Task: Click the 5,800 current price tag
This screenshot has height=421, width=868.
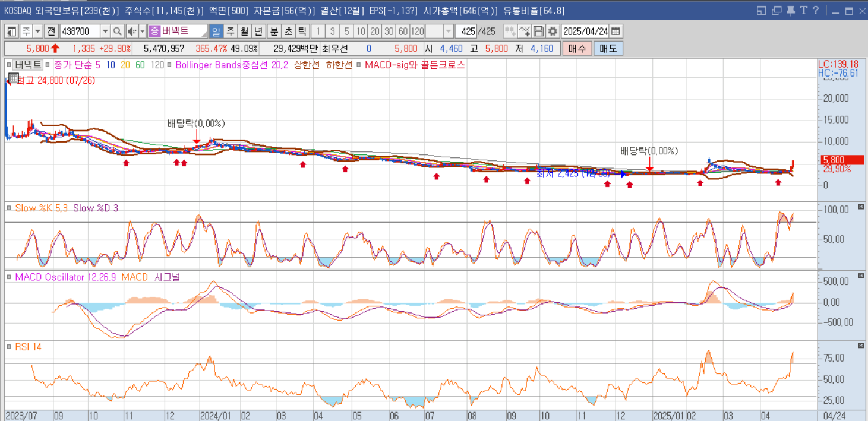Action: (x=842, y=160)
